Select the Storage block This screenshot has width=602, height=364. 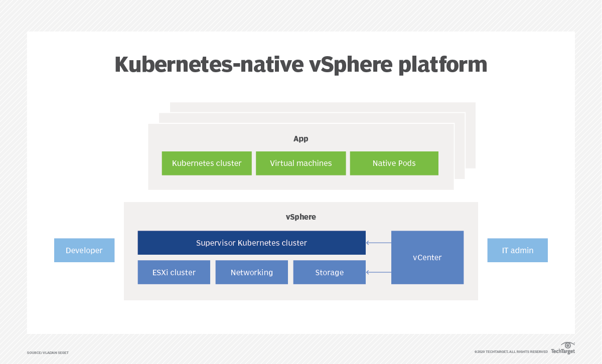[329, 272]
